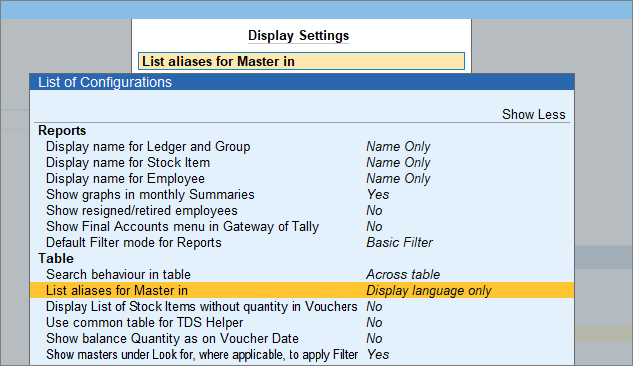Click Yes value for Look for masters filter
The image size is (633, 366).
coord(378,355)
